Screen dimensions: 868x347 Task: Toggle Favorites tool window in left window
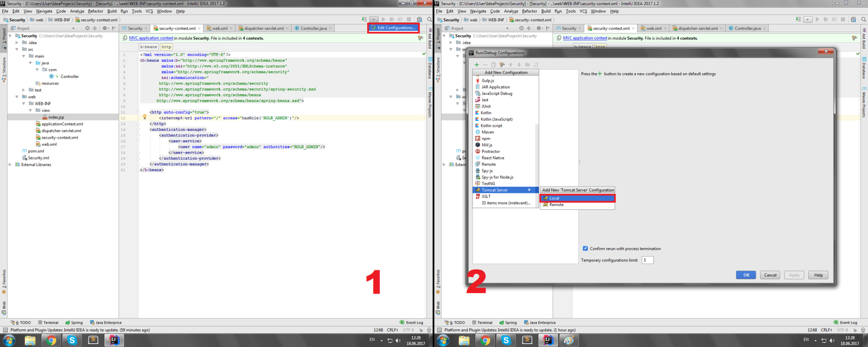[x=4, y=282]
